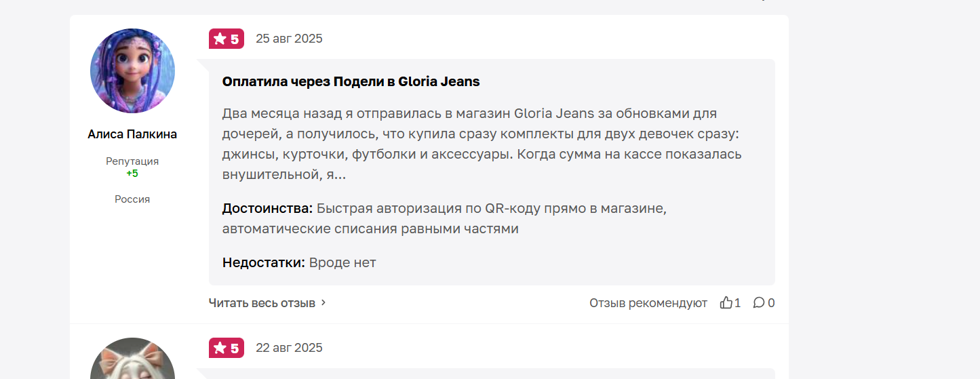
Task: Click the Недостатки section of the review
Action: pos(299,262)
